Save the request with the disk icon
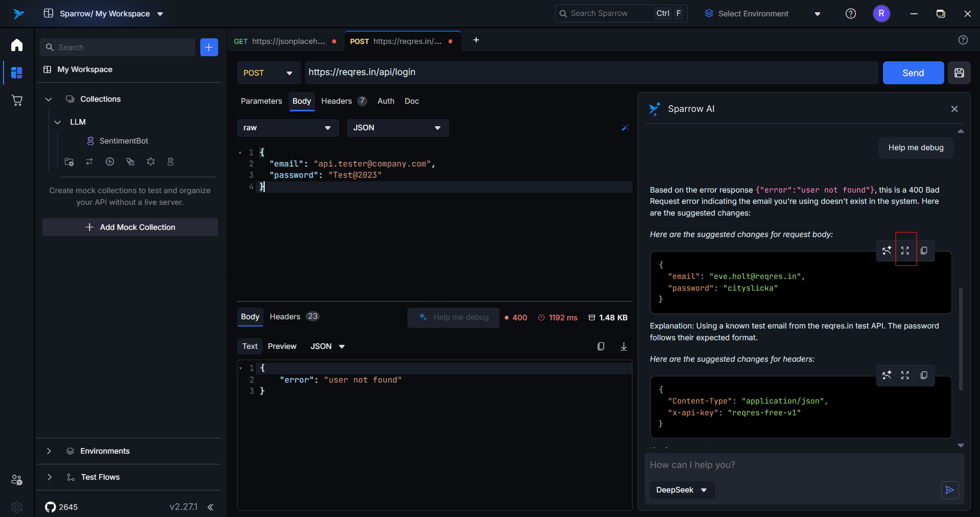This screenshot has height=517, width=980. pos(959,73)
